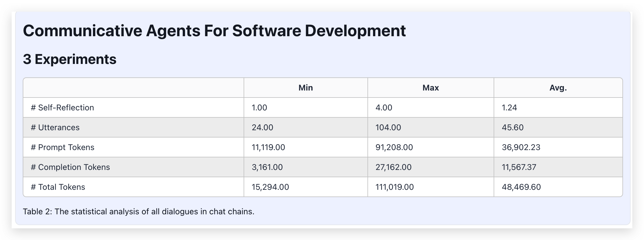This screenshot has height=240, width=644.
Task: Select the 'Avg.' column header
Action: coord(558,88)
